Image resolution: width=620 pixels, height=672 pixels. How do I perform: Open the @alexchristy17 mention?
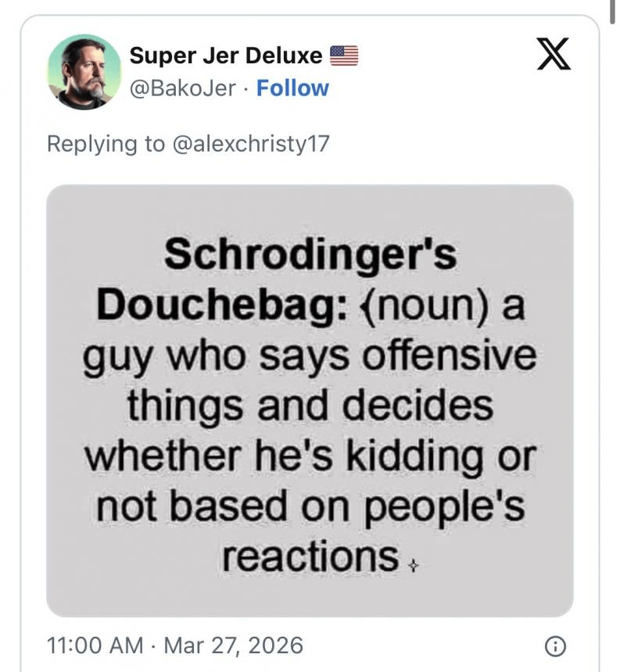(x=250, y=144)
